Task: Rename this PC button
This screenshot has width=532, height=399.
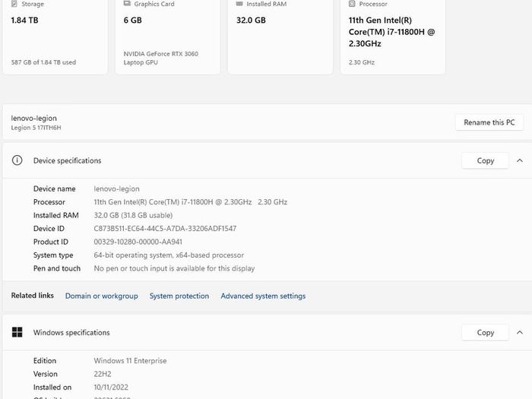Action: [489, 122]
